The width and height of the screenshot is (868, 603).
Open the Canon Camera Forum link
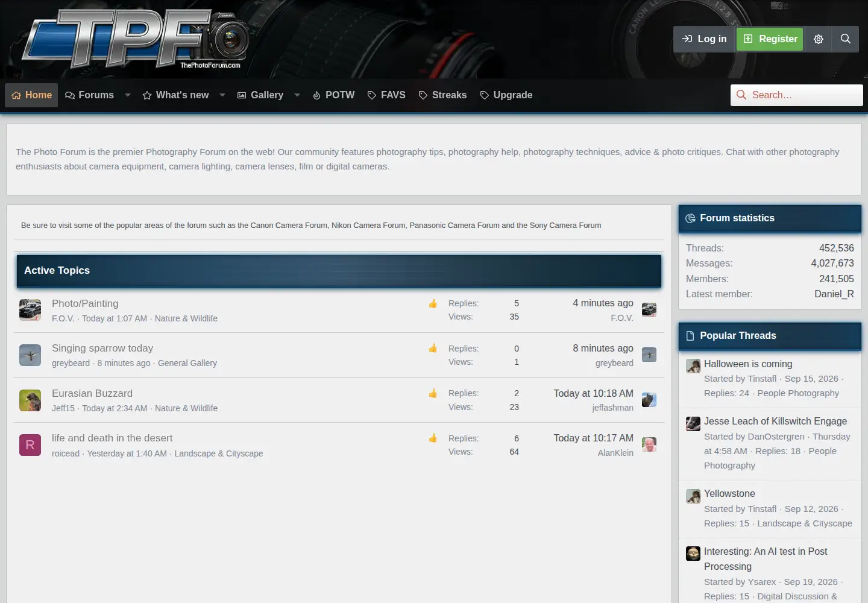pyautogui.click(x=289, y=226)
